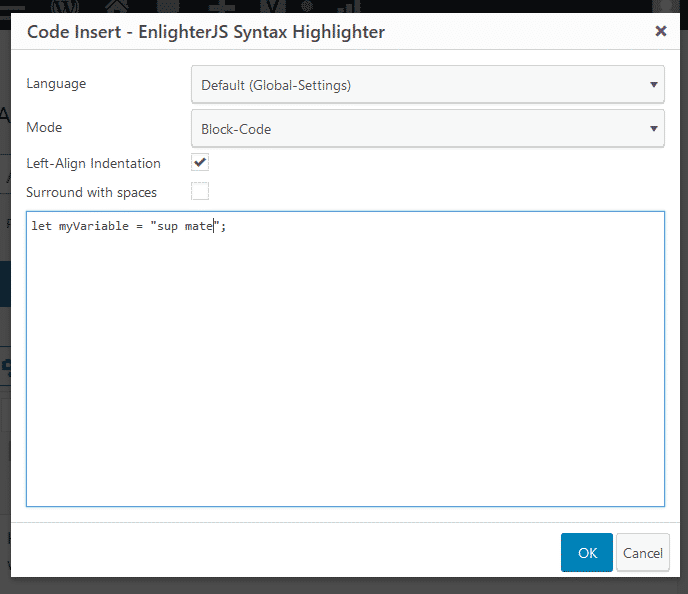
Task: Close the Code Insert dialog
Action: [661, 31]
